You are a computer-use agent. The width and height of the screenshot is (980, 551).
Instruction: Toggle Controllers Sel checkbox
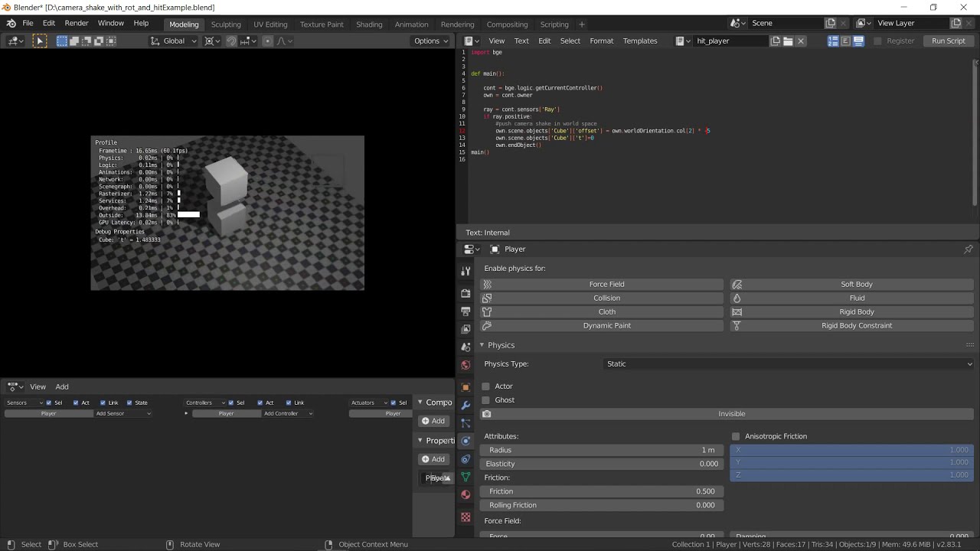230,403
